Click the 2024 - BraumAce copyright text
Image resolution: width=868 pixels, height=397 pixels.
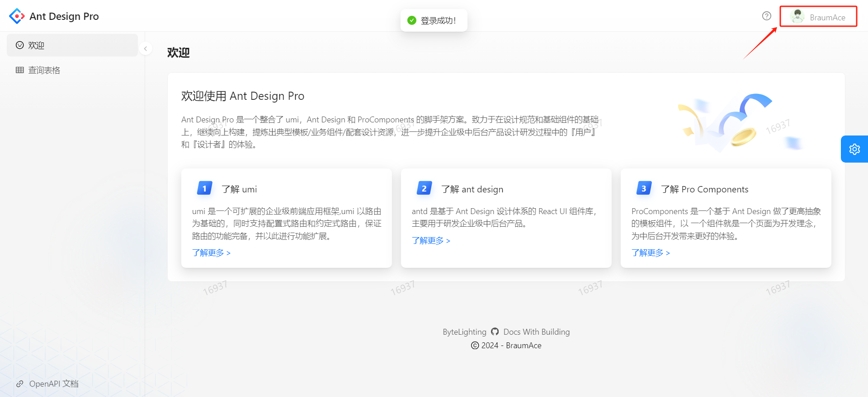(x=511, y=346)
